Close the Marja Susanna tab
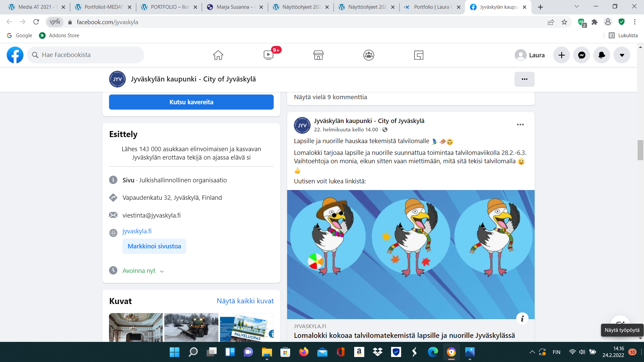Screen dimensions: 644x362 [x=261, y=7]
